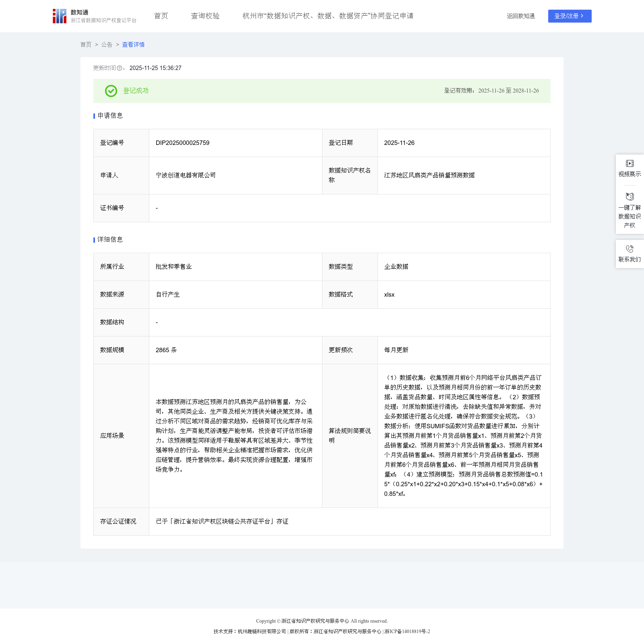Click the applicant name 宁波创道电器有限公司

pyautogui.click(x=186, y=175)
